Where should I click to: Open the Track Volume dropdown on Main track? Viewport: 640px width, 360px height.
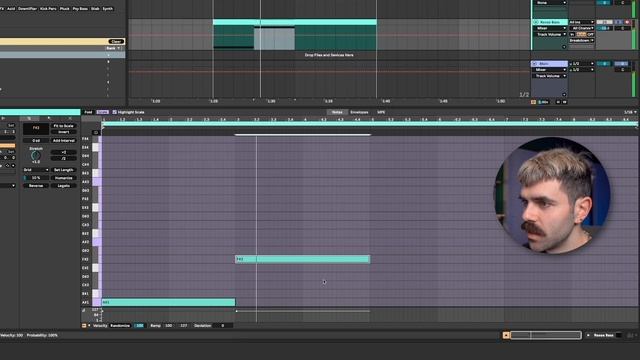(x=550, y=76)
